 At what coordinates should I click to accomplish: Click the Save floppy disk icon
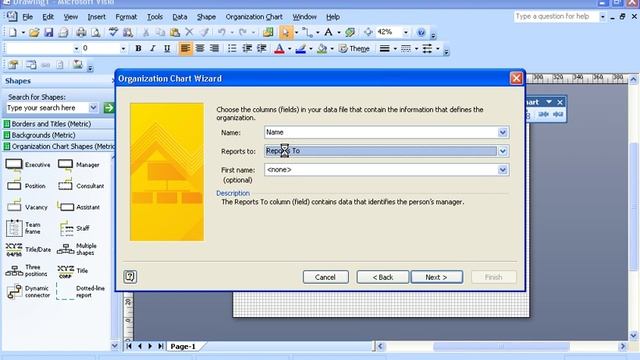click(x=49, y=32)
